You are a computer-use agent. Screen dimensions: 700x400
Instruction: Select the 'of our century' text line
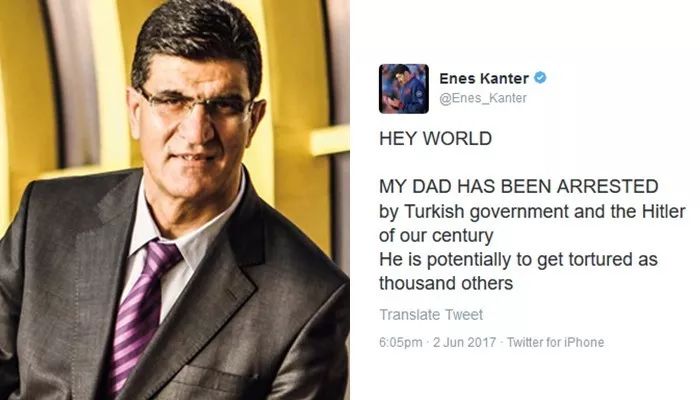(436, 235)
